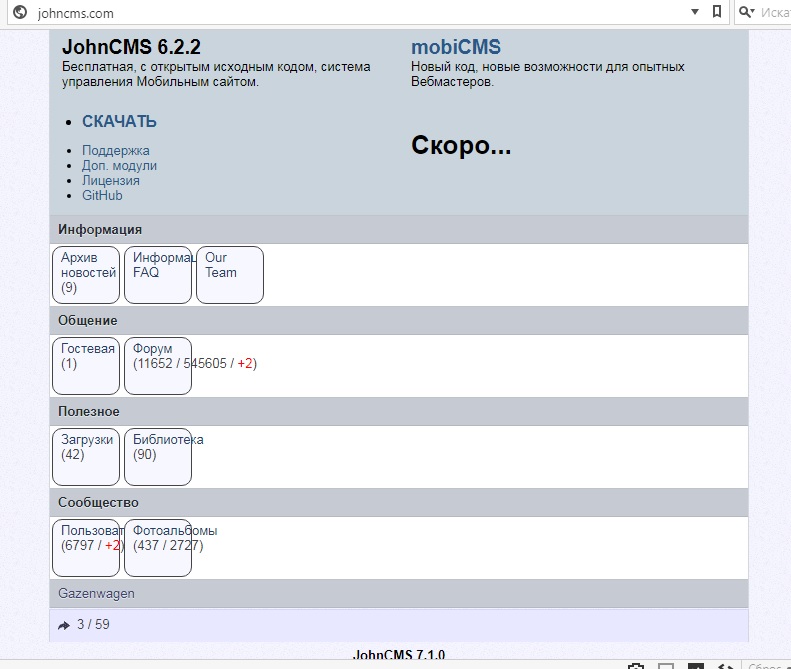Viewport: 791px width, 669px height.
Task: Open the Фотоальбомы tile
Action: click(x=158, y=547)
